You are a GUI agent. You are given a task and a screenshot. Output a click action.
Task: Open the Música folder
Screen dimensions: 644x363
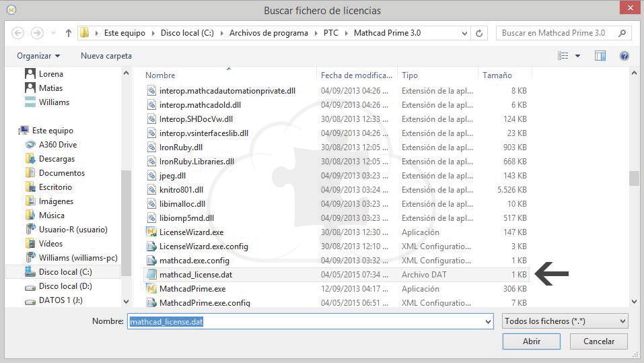coord(45,216)
